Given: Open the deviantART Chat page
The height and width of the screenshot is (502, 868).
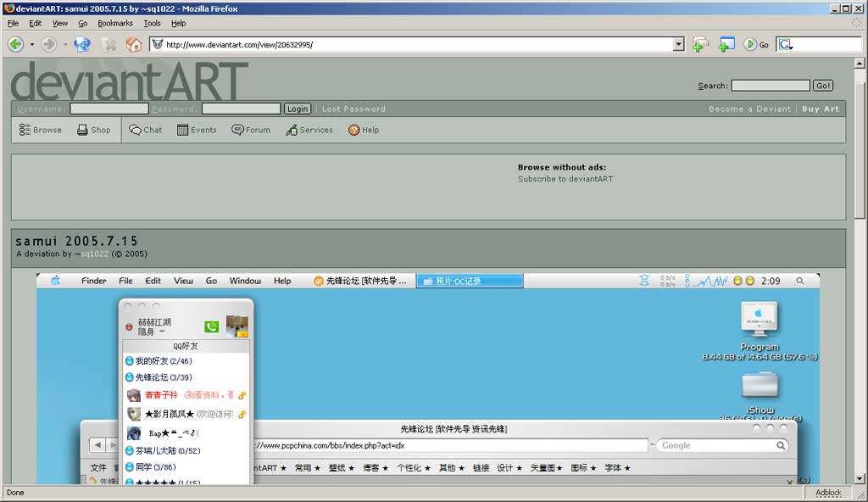Looking at the screenshot, I should pyautogui.click(x=146, y=130).
